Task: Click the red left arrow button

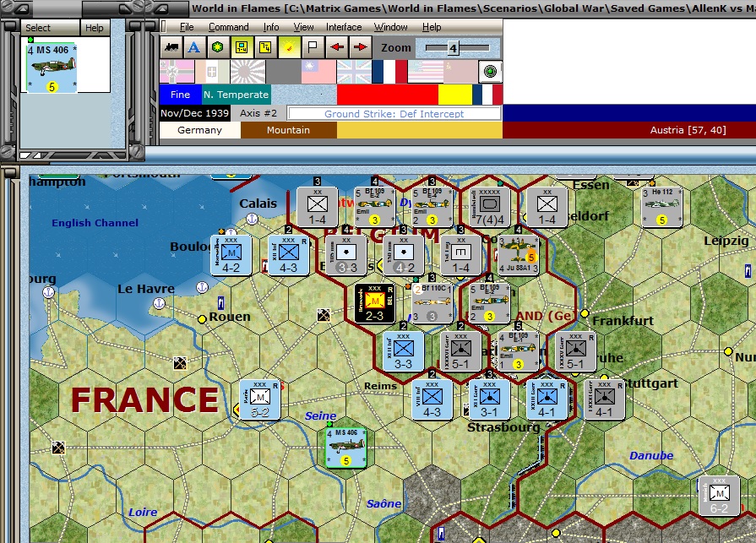Action: 336,47
